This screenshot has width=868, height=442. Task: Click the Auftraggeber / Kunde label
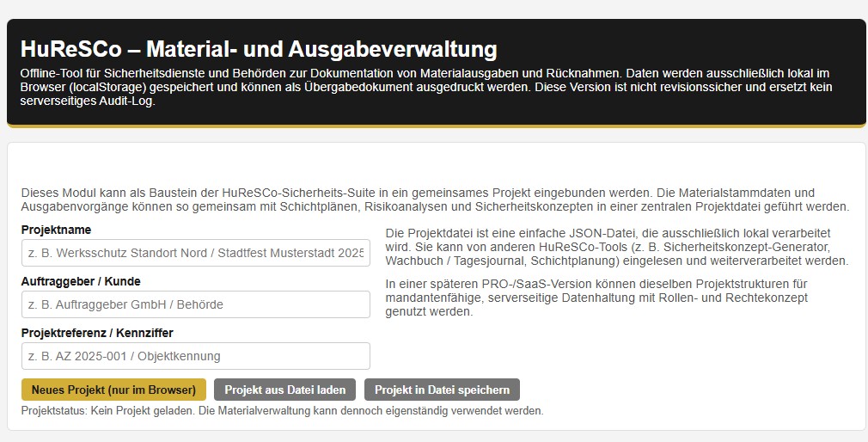(x=81, y=281)
